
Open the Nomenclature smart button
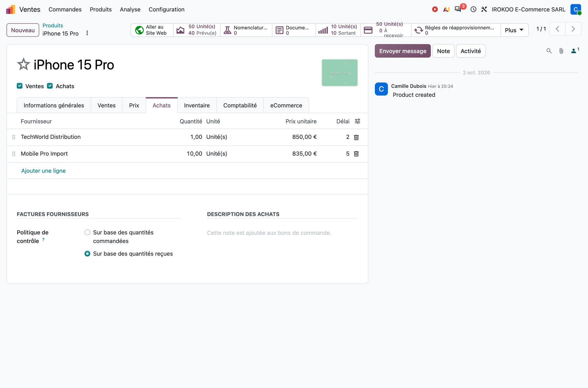[246, 30]
